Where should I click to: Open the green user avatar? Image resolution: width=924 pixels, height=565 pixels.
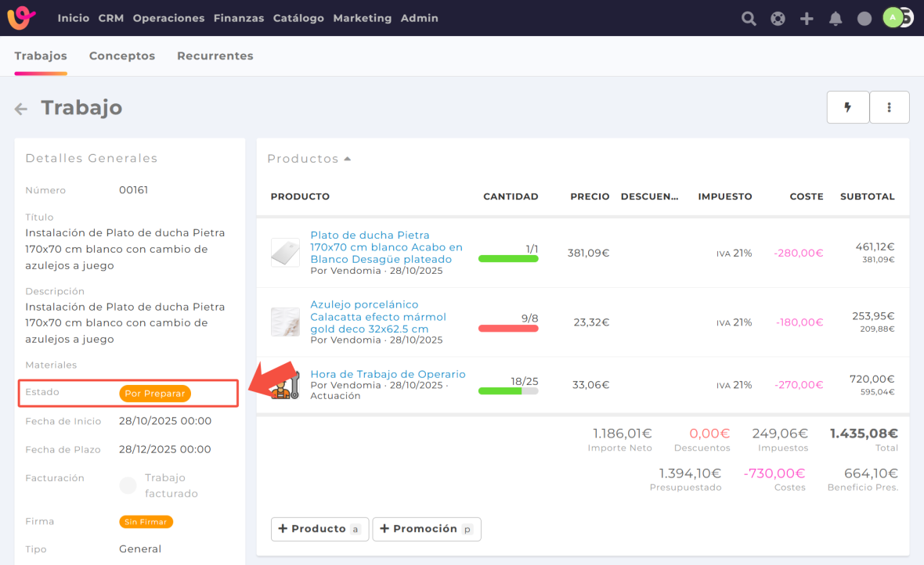(x=893, y=17)
